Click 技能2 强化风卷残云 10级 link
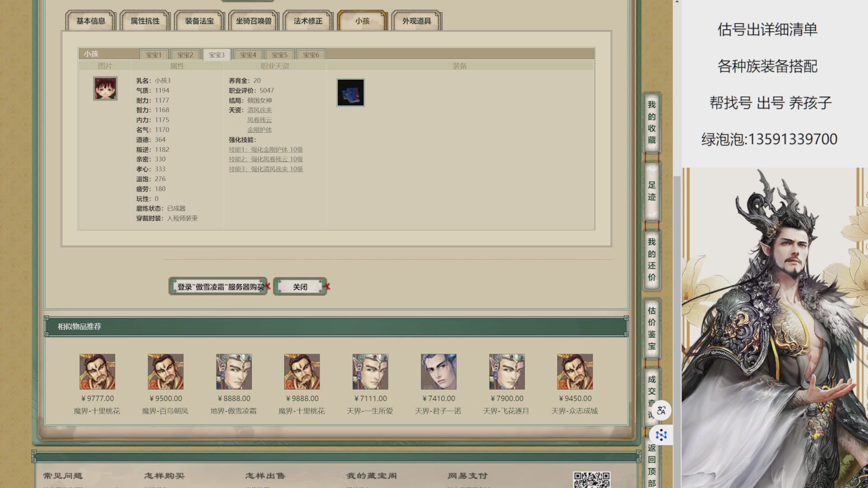This screenshot has height=488, width=868. point(266,159)
